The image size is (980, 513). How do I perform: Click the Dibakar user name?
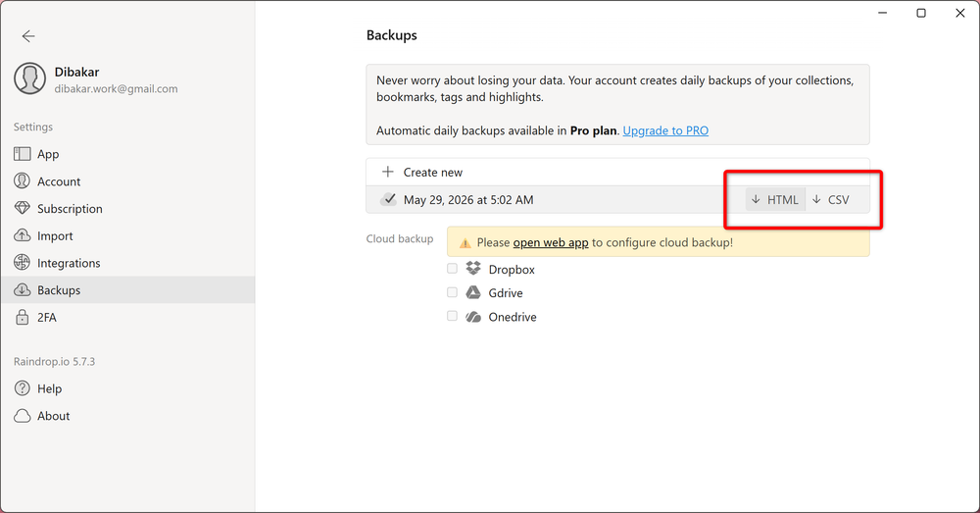[x=76, y=72]
